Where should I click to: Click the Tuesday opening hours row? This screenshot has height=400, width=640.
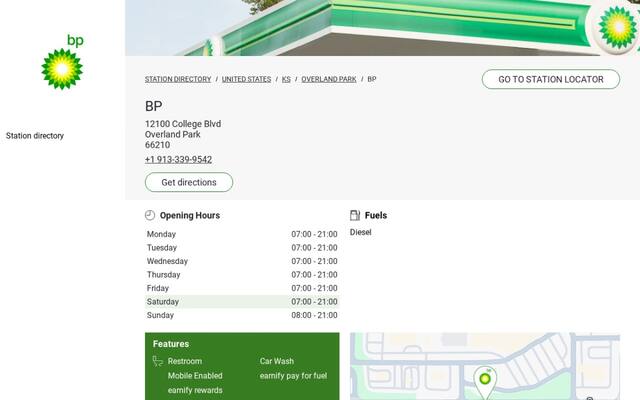(242, 248)
